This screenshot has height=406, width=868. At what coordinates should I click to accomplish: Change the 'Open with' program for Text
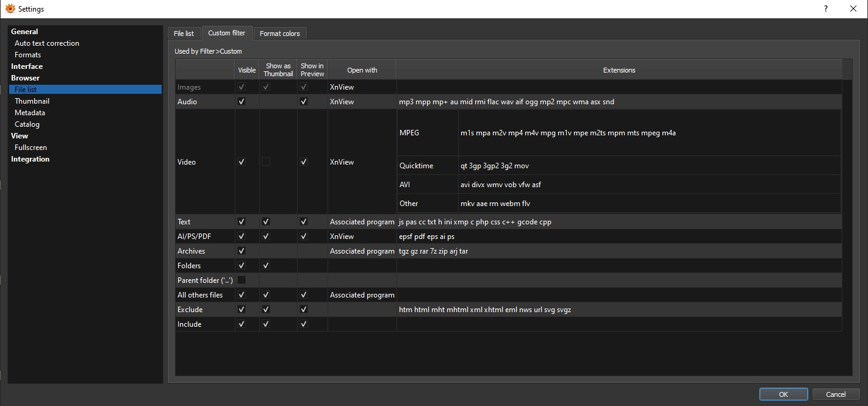click(x=362, y=222)
